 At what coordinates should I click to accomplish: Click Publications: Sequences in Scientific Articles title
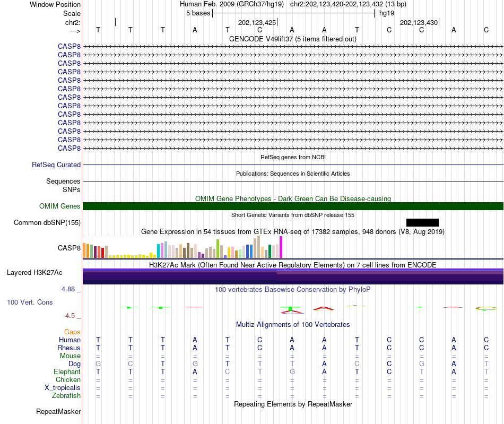coord(293,174)
